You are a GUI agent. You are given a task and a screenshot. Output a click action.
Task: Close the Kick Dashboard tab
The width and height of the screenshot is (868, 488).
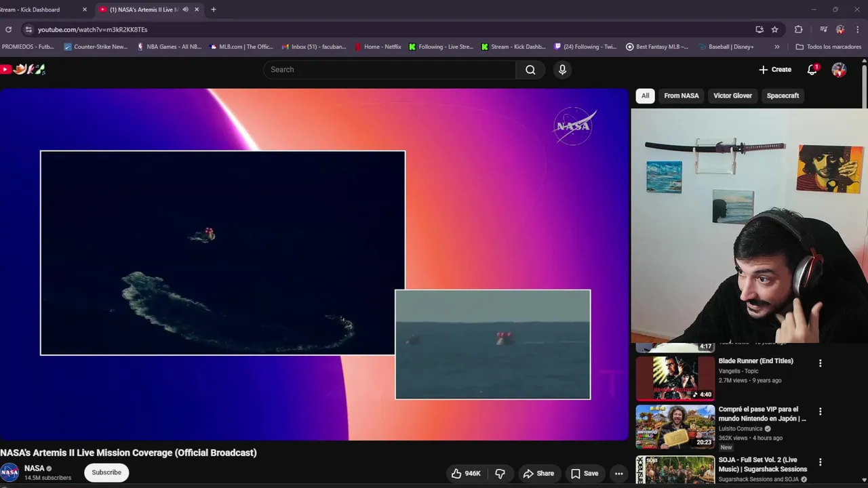click(x=85, y=9)
